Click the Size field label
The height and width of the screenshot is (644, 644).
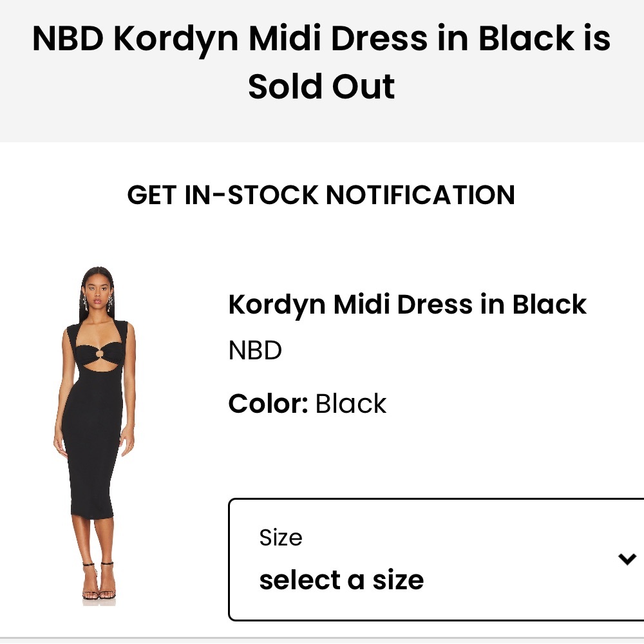279,536
